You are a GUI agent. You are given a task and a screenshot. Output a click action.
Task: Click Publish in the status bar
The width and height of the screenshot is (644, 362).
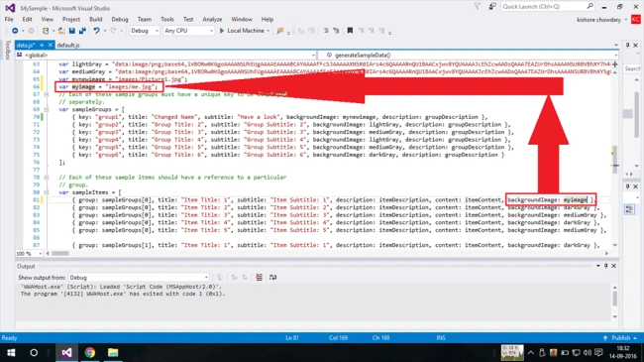620,338
